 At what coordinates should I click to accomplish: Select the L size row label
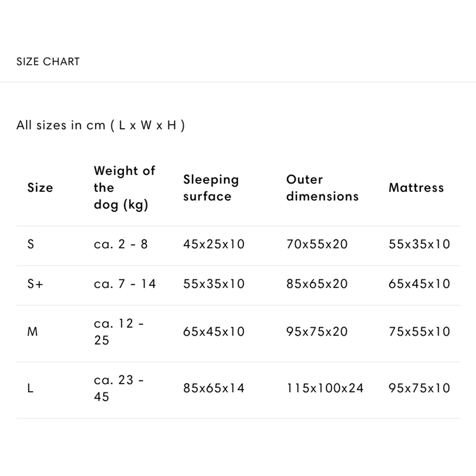point(30,388)
